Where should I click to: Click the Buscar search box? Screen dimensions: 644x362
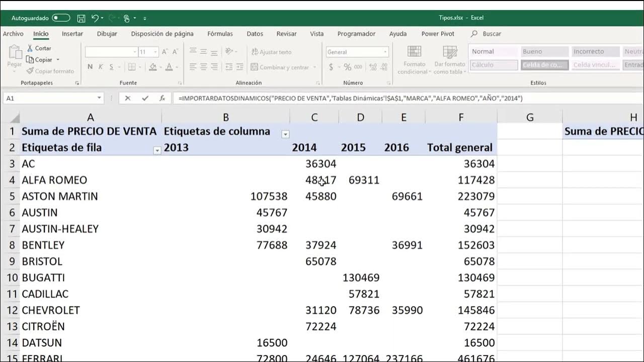[x=487, y=34]
